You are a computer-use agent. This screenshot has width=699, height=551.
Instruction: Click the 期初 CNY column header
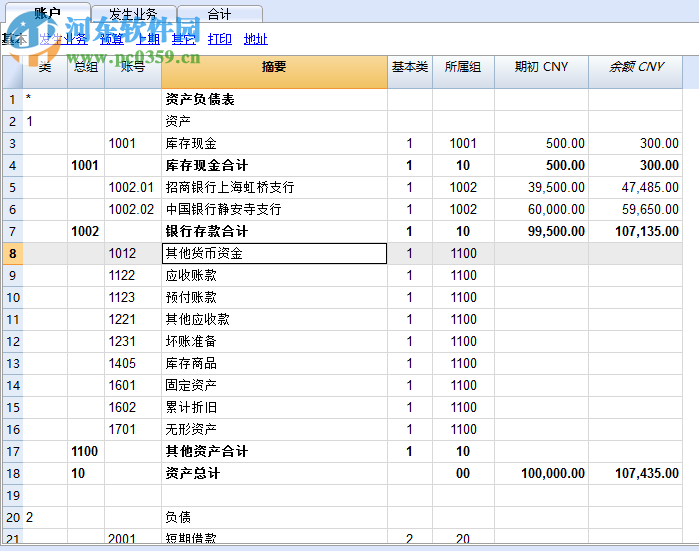[x=541, y=72]
